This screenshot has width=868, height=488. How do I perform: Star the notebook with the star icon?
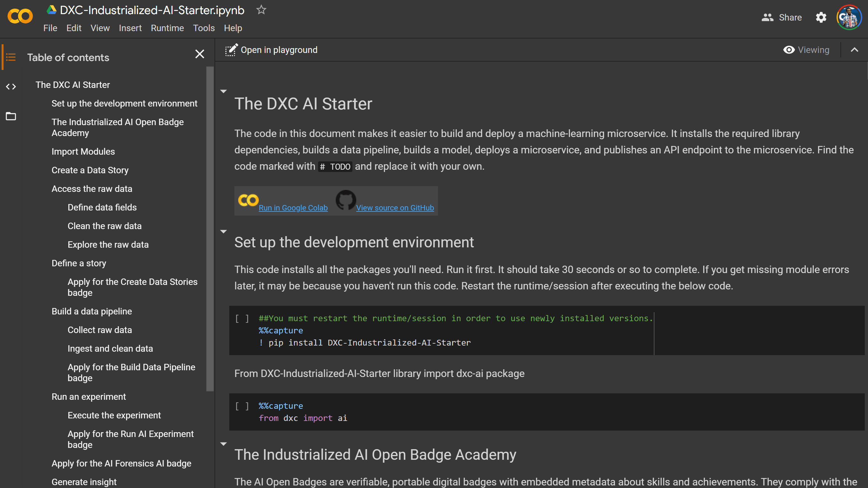pyautogui.click(x=261, y=10)
